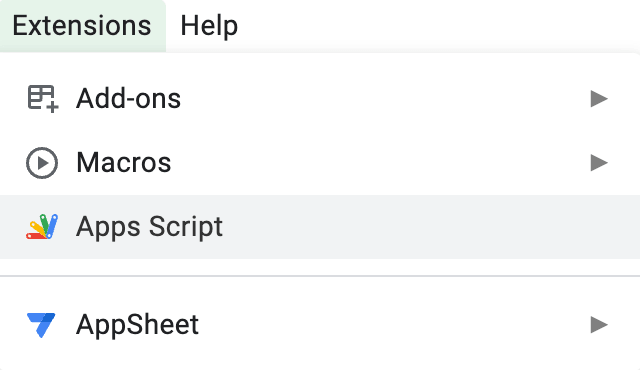The height and width of the screenshot is (370, 640).
Task: Select the Add-ons text label
Action: [x=129, y=99]
